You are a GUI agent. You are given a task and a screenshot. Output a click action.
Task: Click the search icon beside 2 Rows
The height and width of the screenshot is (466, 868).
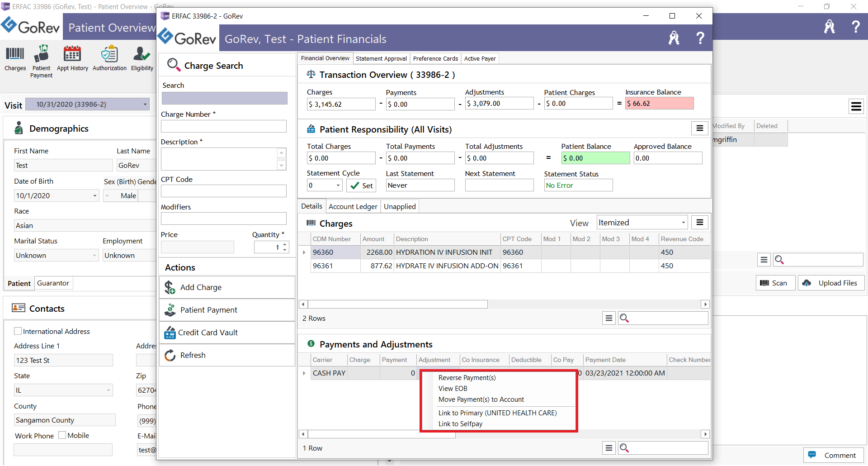point(624,318)
